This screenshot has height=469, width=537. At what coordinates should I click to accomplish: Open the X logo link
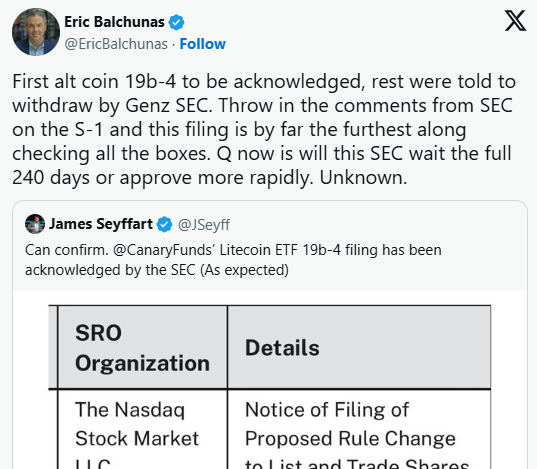515,21
